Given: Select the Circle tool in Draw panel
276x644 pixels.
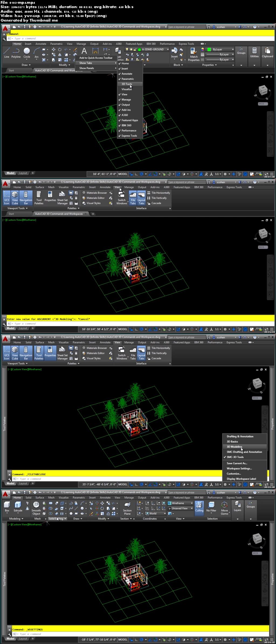Looking at the screenshot, I should (27, 52).
